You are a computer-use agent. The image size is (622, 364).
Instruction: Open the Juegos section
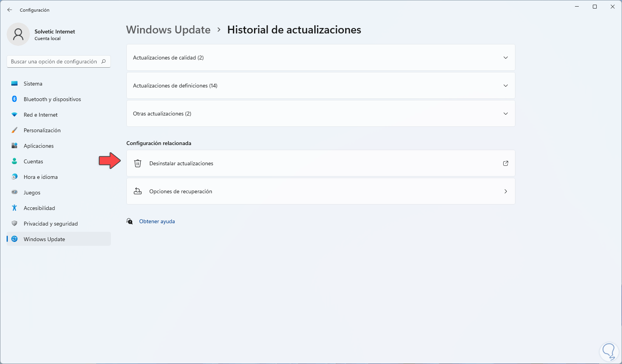(x=59, y=192)
